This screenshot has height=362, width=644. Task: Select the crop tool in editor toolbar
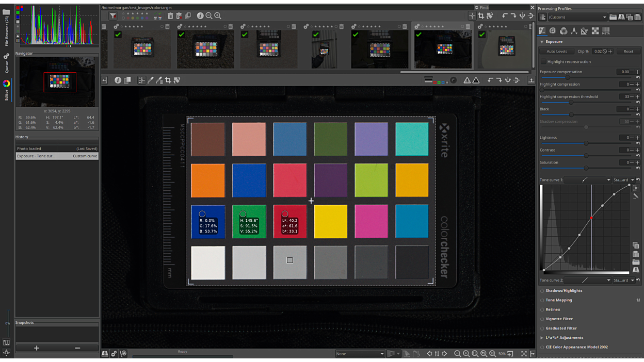(168, 80)
